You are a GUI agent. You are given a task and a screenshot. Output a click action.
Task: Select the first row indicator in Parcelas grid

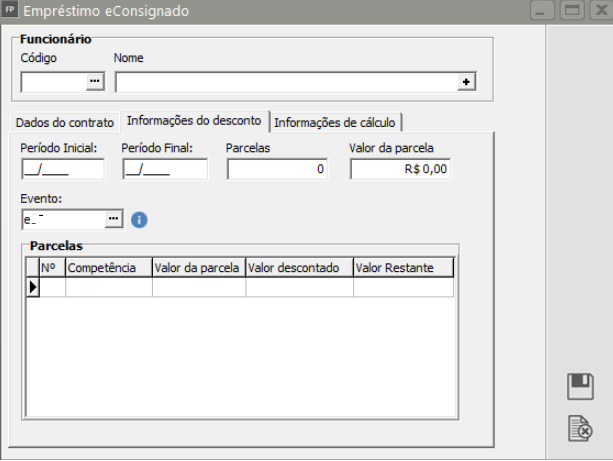(x=32, y=287)
